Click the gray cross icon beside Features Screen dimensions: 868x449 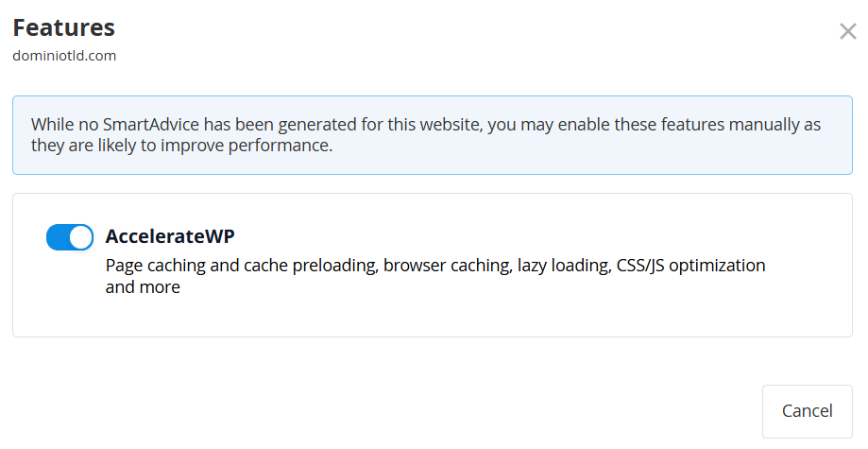pos(847,31)
